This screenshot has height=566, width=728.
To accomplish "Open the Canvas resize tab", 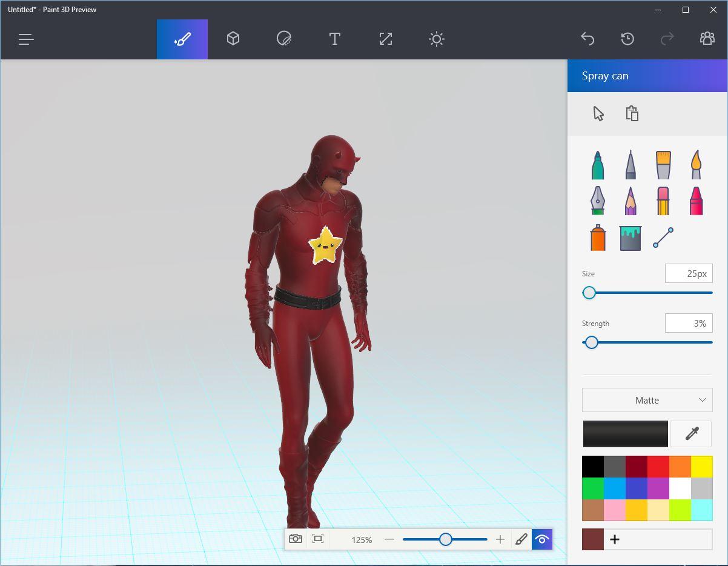I will pos(386,39).
